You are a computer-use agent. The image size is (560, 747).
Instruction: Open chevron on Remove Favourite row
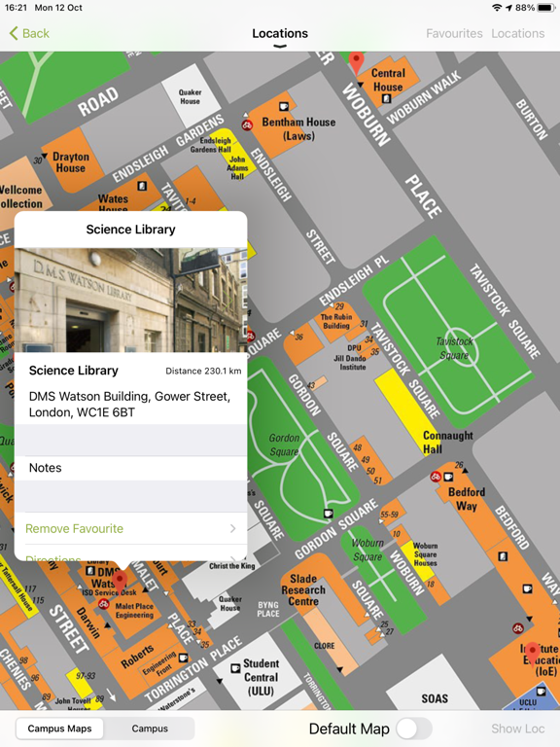233,528
